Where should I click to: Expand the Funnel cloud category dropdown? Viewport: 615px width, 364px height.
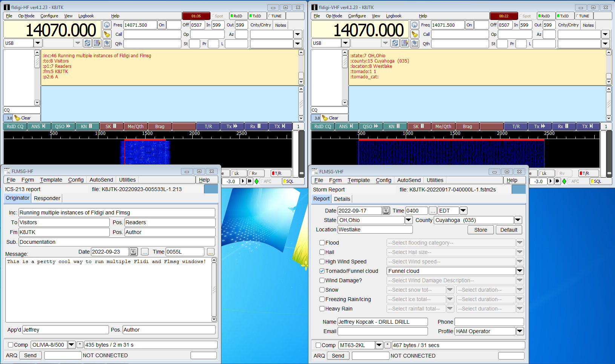[x=520, y=271]
